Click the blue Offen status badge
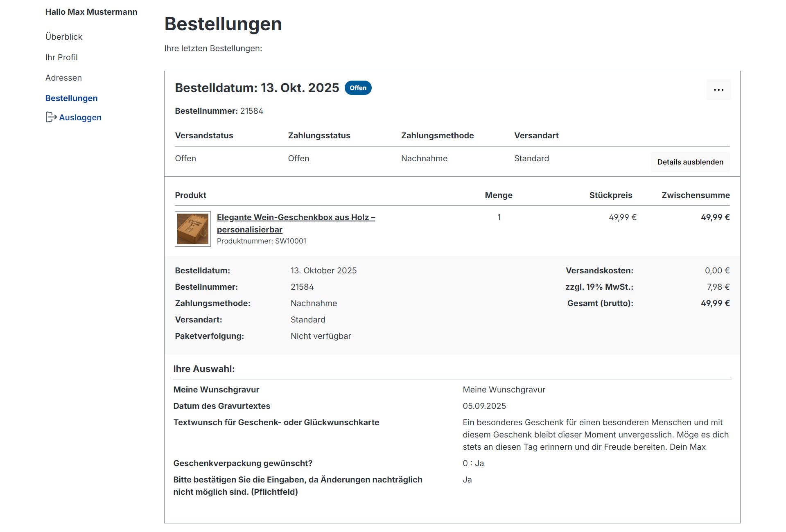The image size is (786, 532). 358,88
